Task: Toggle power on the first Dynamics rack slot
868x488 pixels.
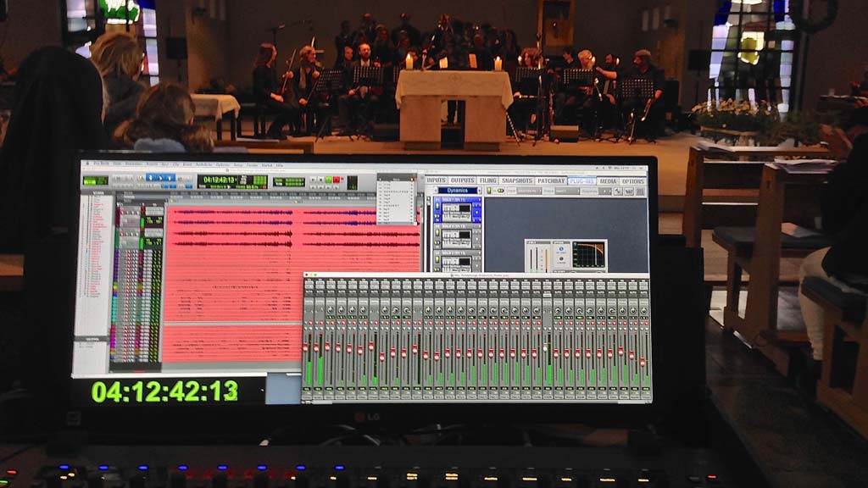Action: 436,203
